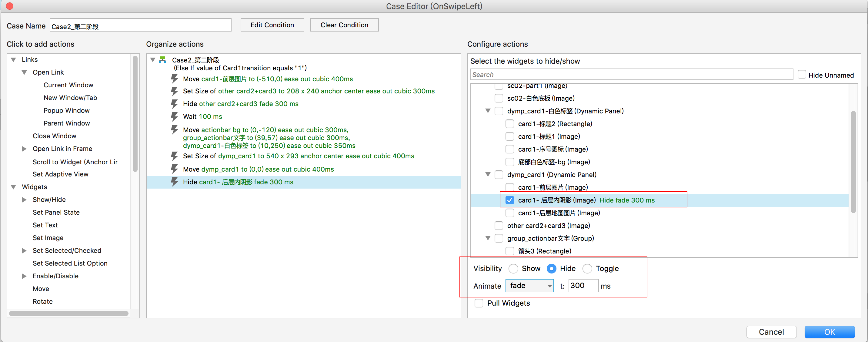Click the case tree icon next to Case2_第二阶段
Screen dimensions: 868x342
coord(162,60)
